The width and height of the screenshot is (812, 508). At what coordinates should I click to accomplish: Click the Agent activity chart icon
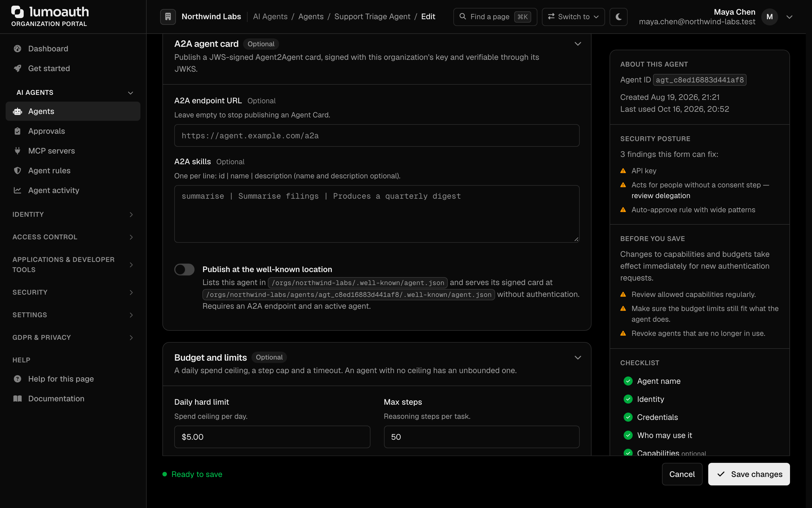click(17, 190)
